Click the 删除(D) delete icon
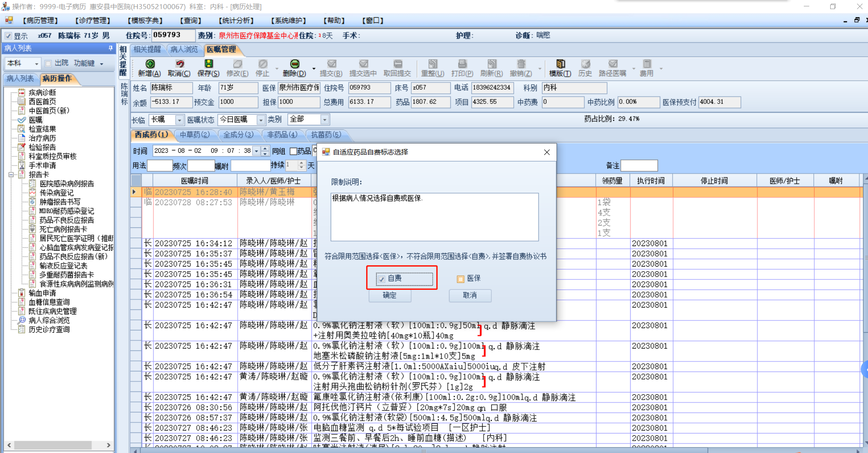Screen dimensions: 868x453 (x=295, y=64)
